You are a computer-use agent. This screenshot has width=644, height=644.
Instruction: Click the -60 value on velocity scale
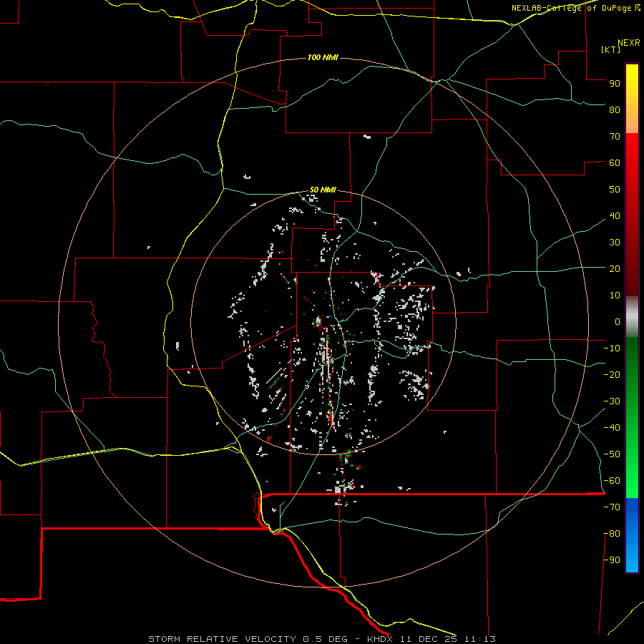(x=612, y=481)
